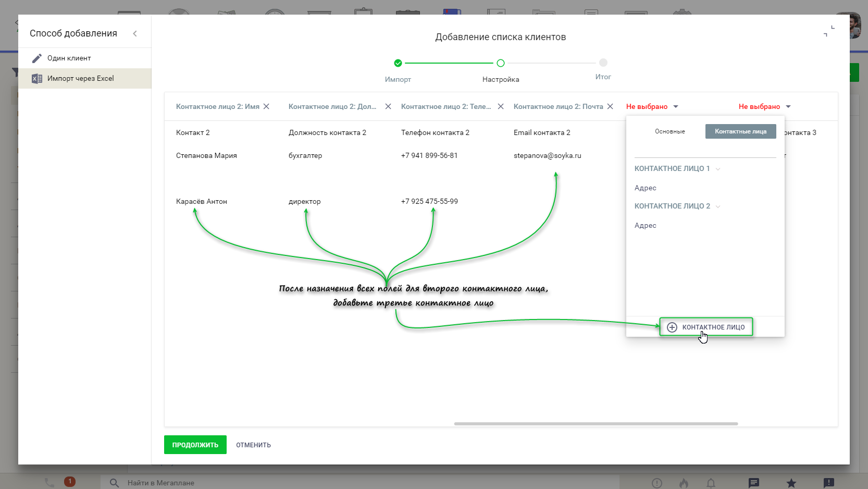Click the ОТМЕНИТЬ button
This screenshot has width=868, height=489.
pos(254,445)
